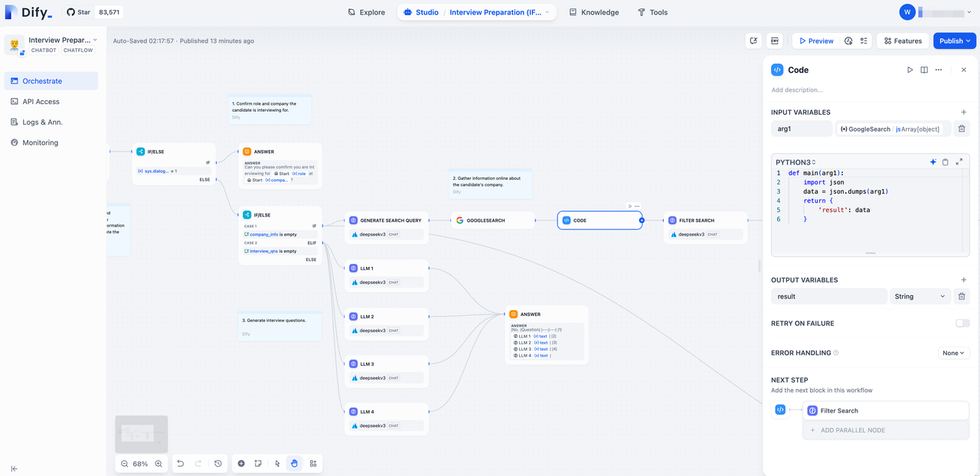Enable the Retry on Failure switch
Viewport: 980px width, 476px height.
pyautogui.click(x=962, y=324)
